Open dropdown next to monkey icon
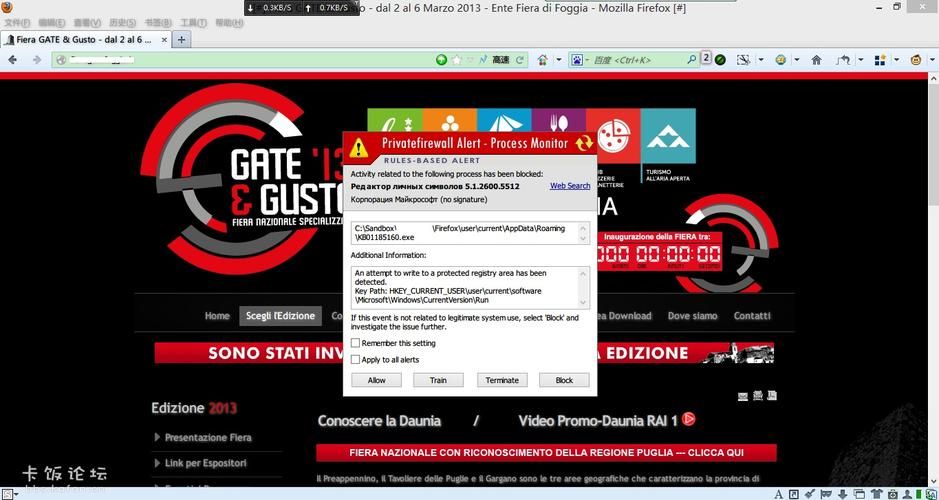939x500 pixels. [x=933, y=60]
